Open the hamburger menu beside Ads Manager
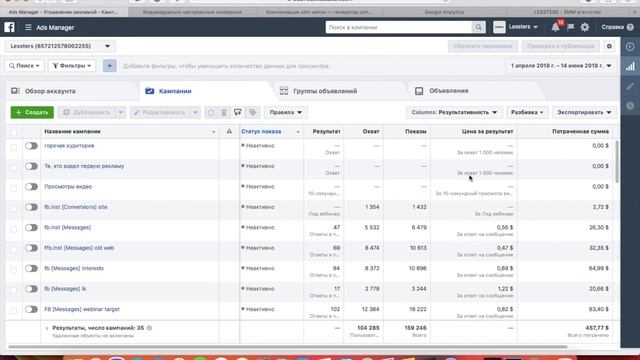Screen dimensions: 640x360 click(28, 27)
